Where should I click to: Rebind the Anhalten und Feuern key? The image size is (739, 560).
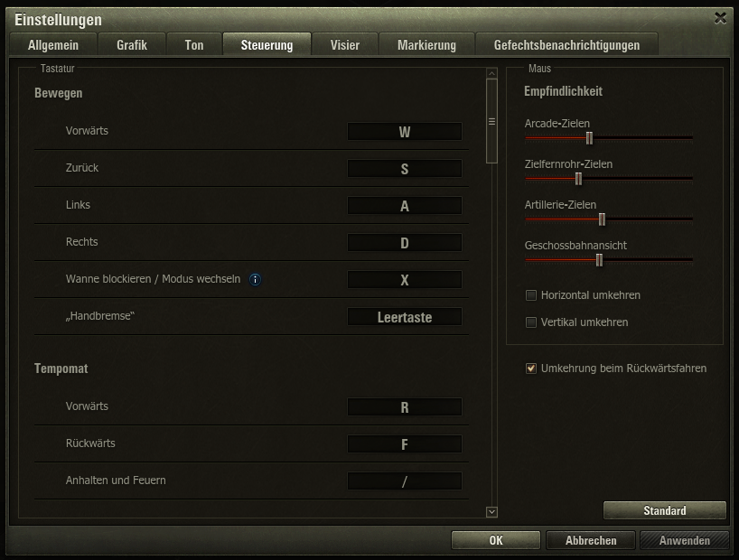(405, 481)
